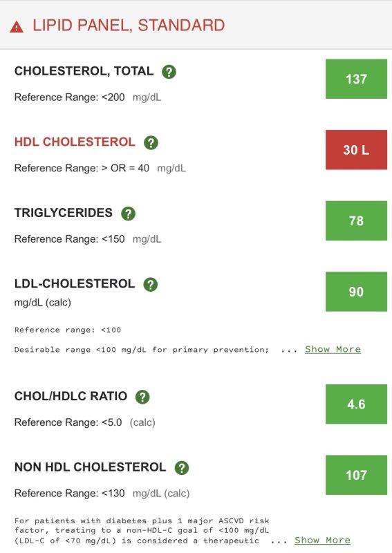Open help icon next to Cholesterol, Total
Screen dimensions: 392x553
pos(169,72)
